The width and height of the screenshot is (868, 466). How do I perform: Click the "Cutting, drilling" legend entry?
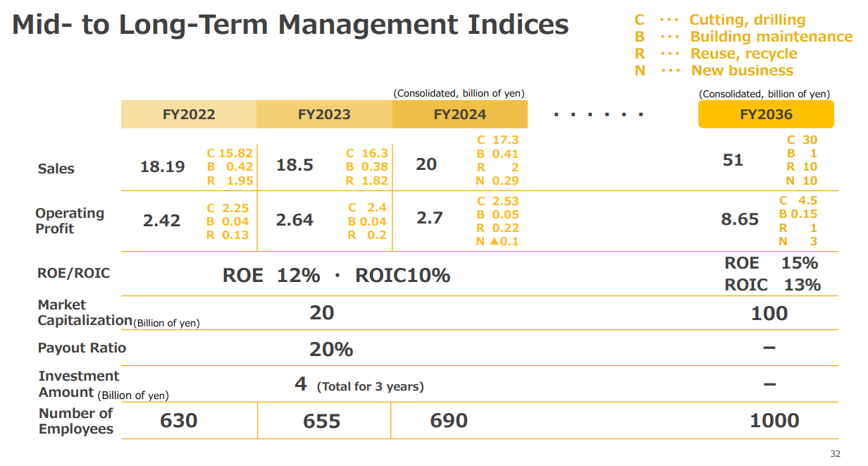(747, 20)
